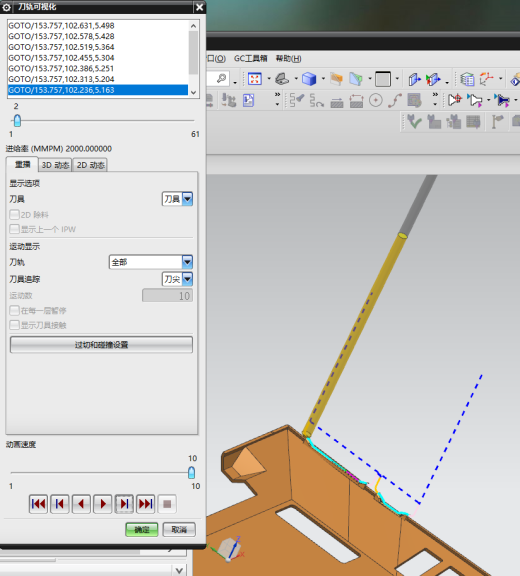Image resolution: width=520 pixels, height=576 pixels.
Task: Click the animation speed slider handle
Action: 191,472
